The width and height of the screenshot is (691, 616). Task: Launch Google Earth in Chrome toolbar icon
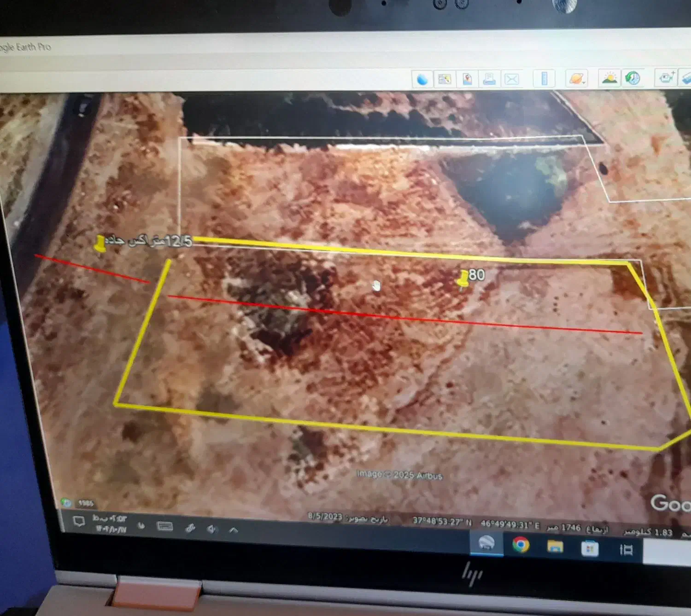click(422, 79)
